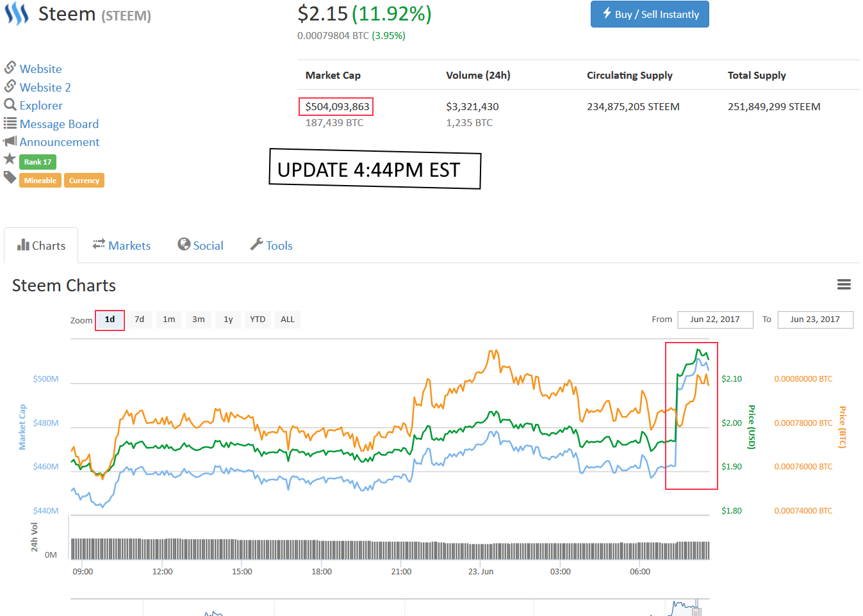Screen dimensions: 863x616
Task: Select the 7d zoom range
Action: coord(139,320)
